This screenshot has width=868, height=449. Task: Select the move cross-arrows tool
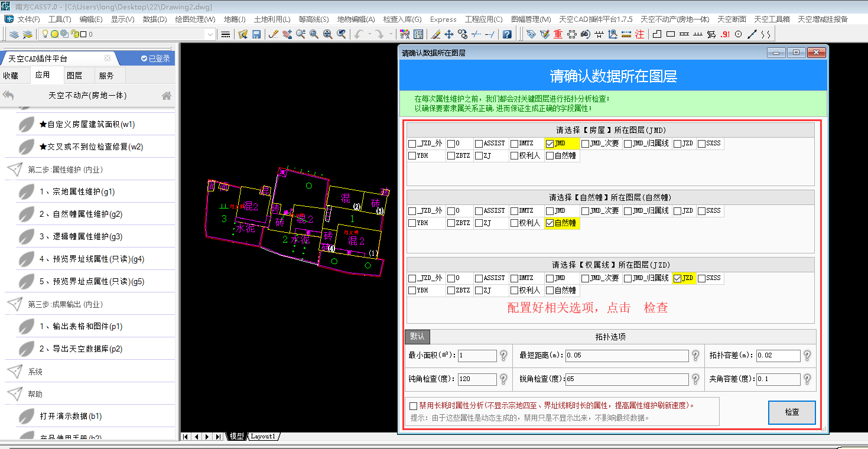coord(449,34)
